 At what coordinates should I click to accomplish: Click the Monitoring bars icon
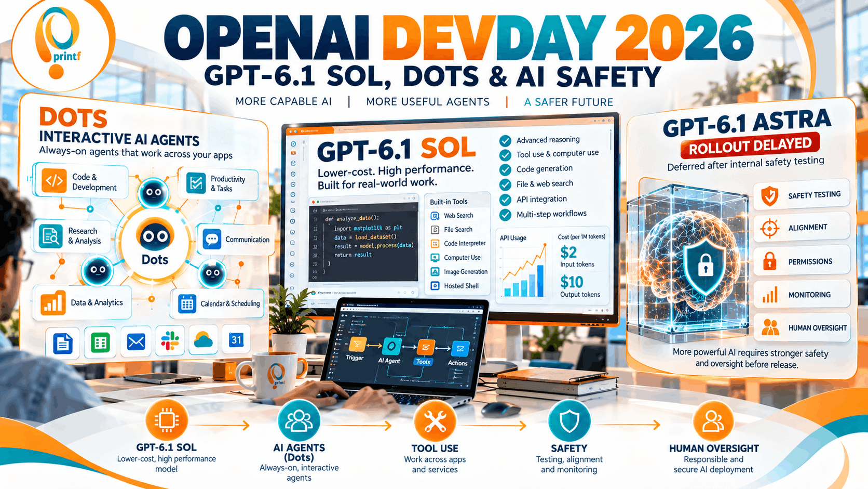pos(770,295)
